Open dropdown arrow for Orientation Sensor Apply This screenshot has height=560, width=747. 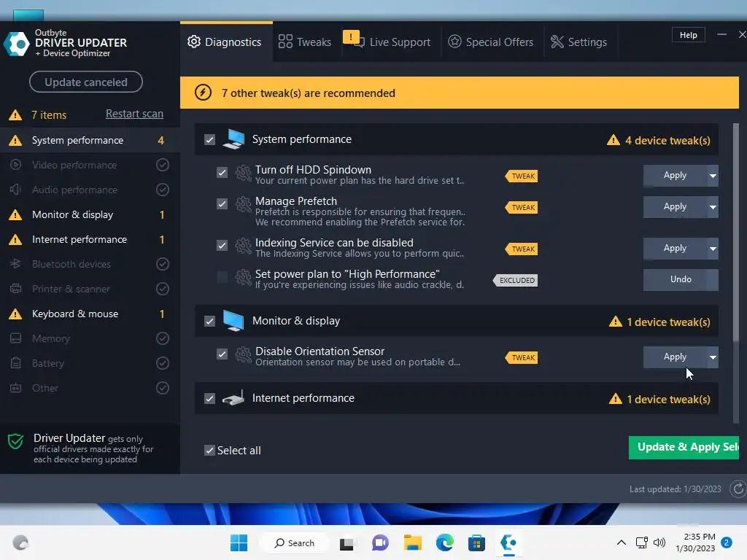coord(713,357)
